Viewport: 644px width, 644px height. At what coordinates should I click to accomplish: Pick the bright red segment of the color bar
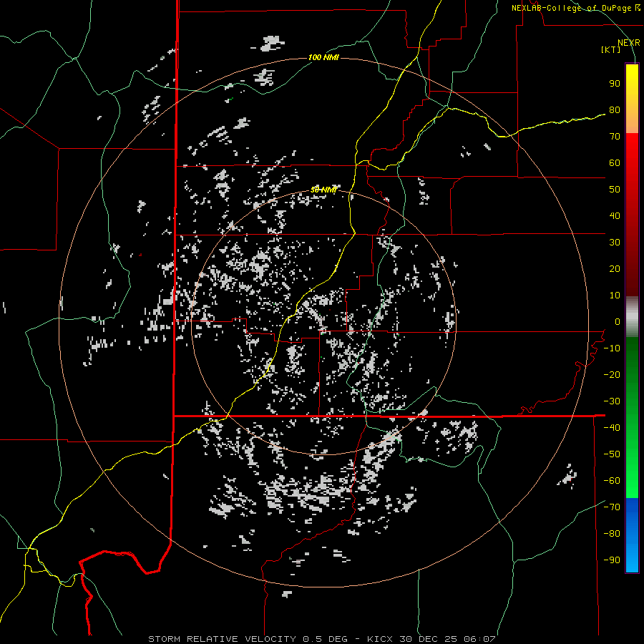click(632, 150)
